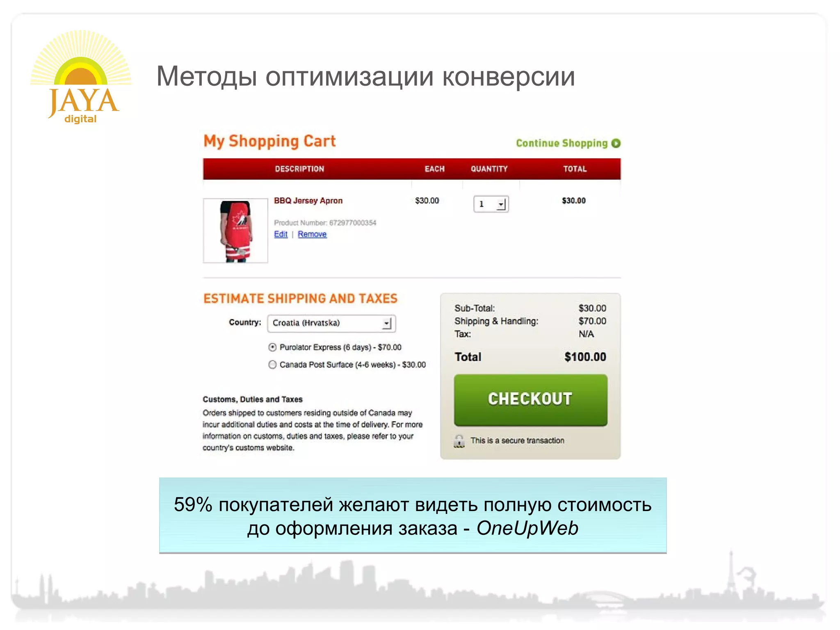
Task: Click the TOTAL column header
Action: 575,169
